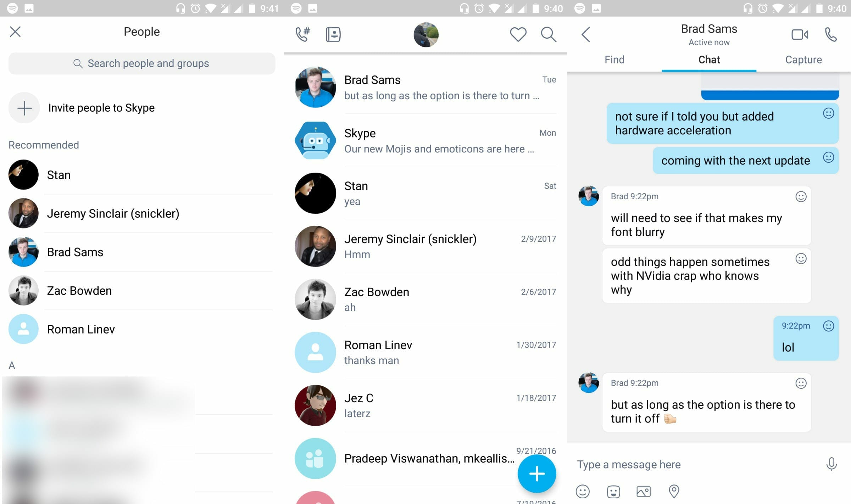Open Zac Bowden conversation

tap(424, 298)
